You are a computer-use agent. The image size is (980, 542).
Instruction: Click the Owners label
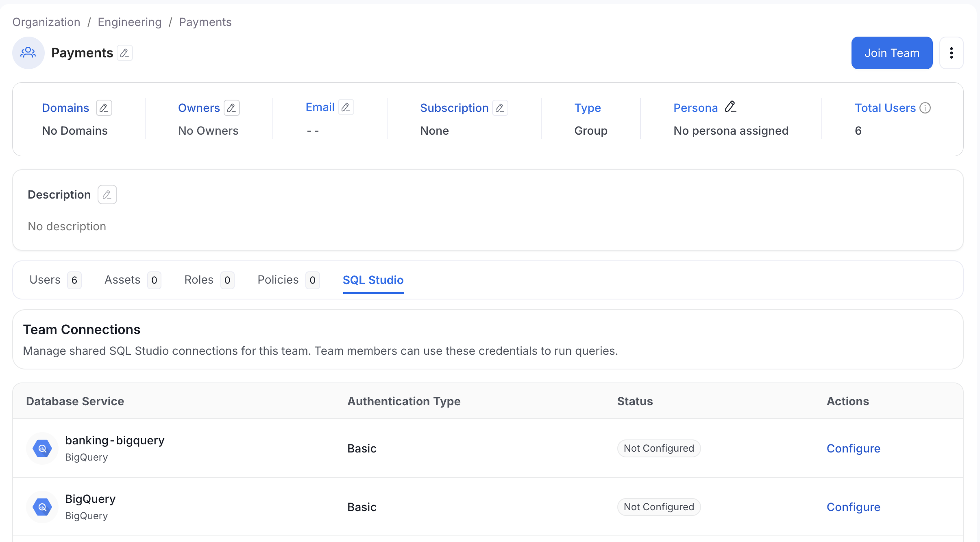click(x=199, y=108)
